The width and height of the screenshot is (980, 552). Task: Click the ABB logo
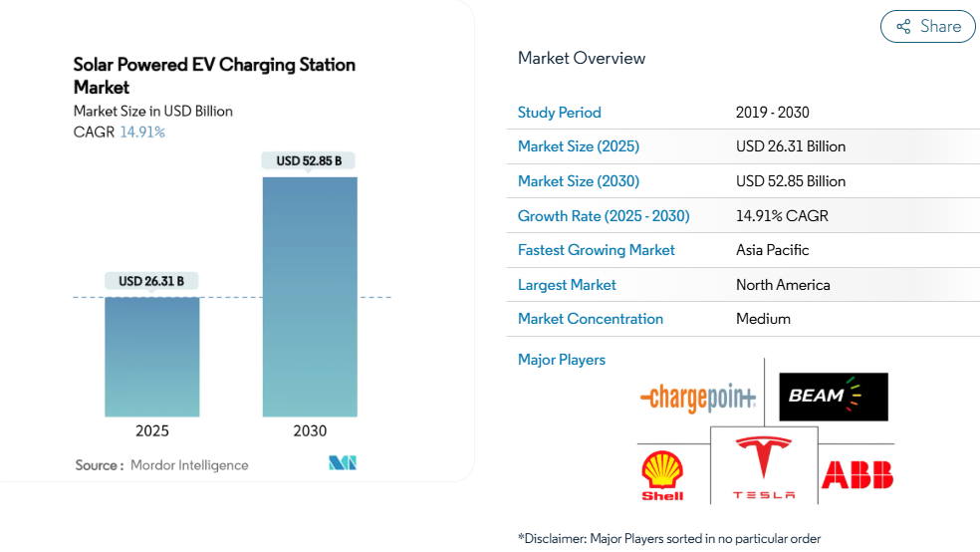point(857,475)
